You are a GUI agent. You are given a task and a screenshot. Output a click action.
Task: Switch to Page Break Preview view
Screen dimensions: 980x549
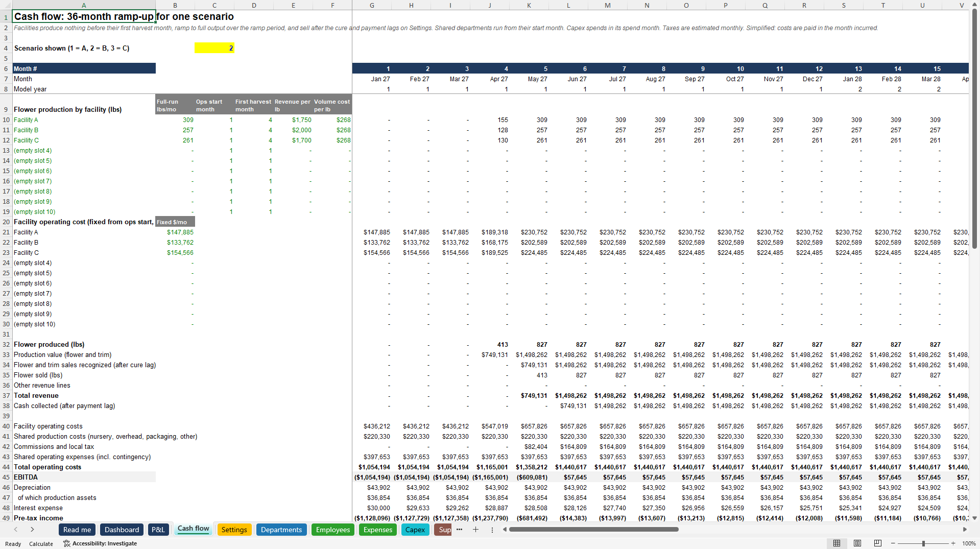(x=878, y=543)
